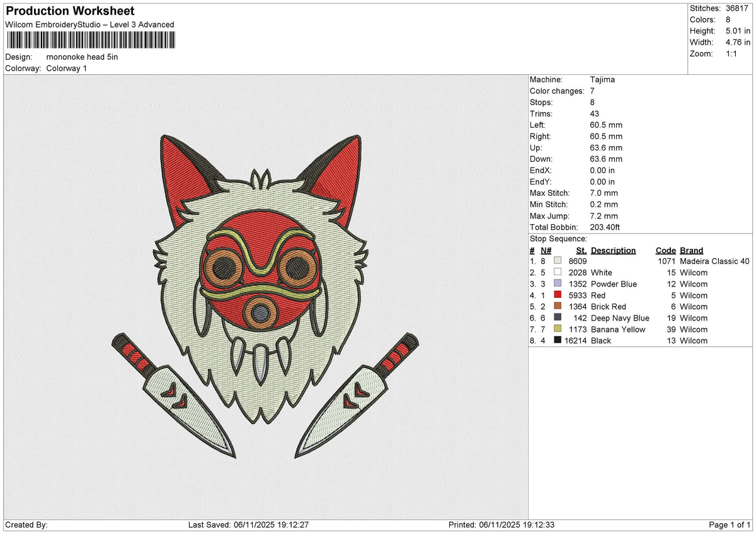Click the stitch count 5933 for Red

pos(577,295)
